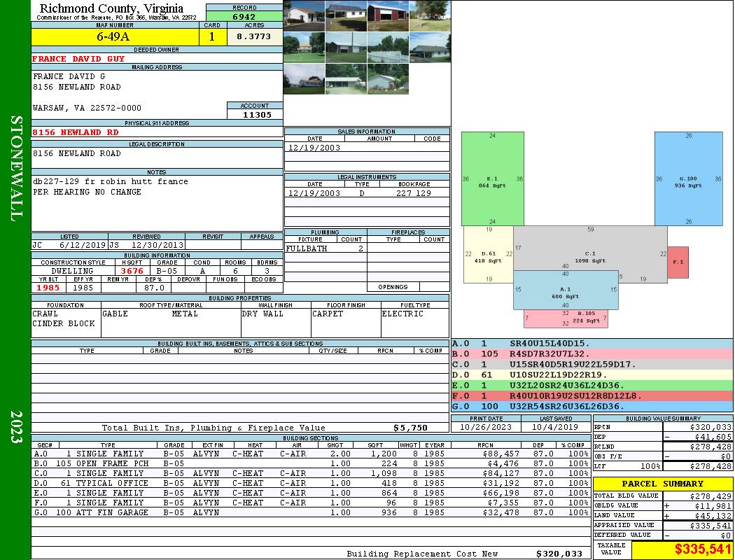Image resolution: width=735 pixels, height=560 pixels.
Task: Click the print date 10/26/2023
Action: (x=486, y=427)
